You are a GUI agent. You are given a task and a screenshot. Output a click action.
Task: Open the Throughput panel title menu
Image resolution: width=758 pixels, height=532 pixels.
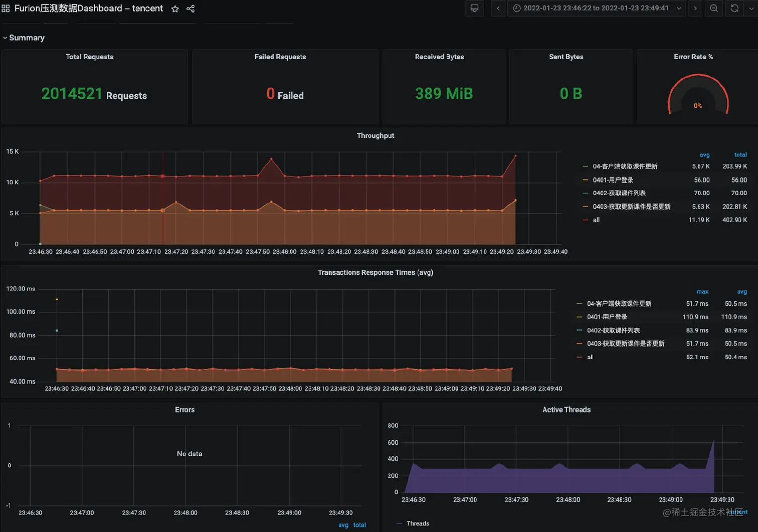click(x=375, y=135)
